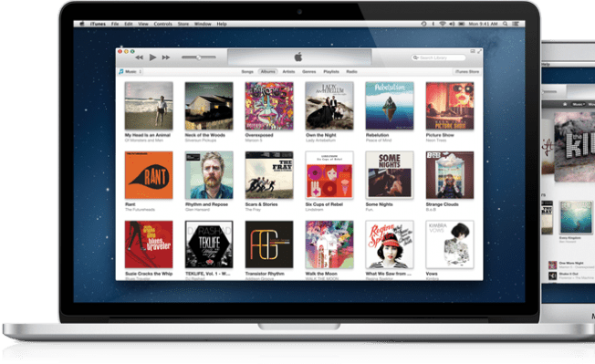Image resolution: width=595 pixels, height=364 pixels.
Task: Switch to MiniPlayer icon
Action: pyautogui.click(x=473, y=51)
